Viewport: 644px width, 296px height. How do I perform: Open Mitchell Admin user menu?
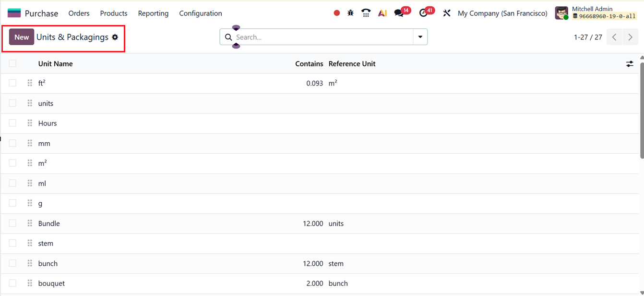point(591,8)
